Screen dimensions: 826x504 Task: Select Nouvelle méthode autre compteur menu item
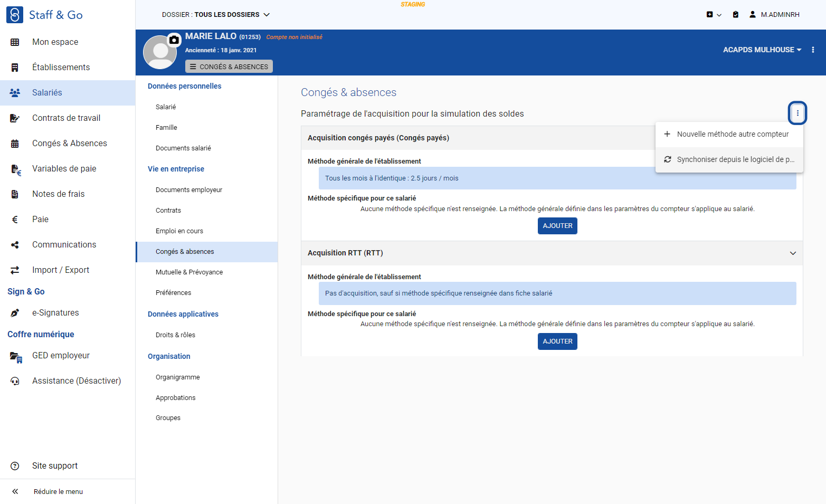(729, 135)
